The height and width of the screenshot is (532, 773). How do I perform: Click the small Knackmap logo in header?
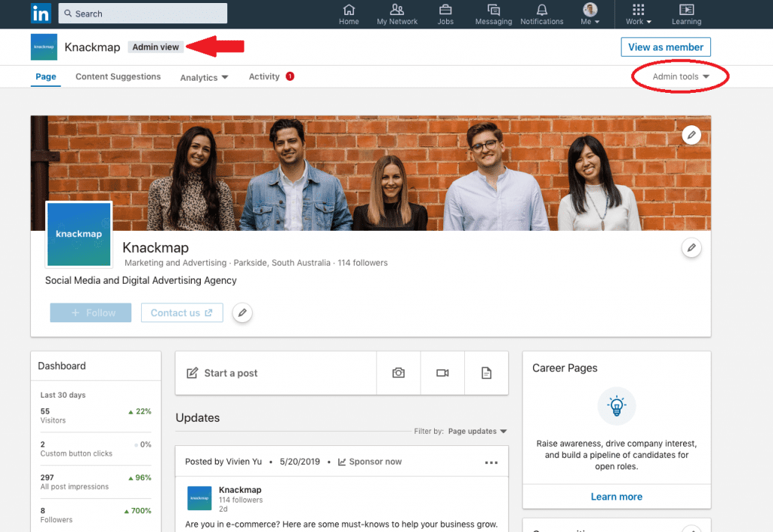44,47
